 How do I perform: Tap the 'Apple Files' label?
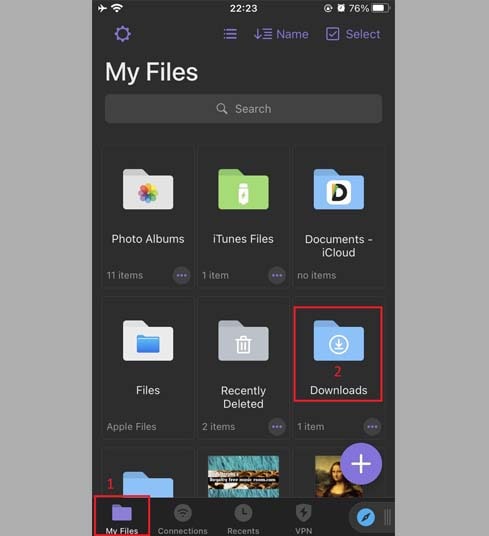pos(131,427)
